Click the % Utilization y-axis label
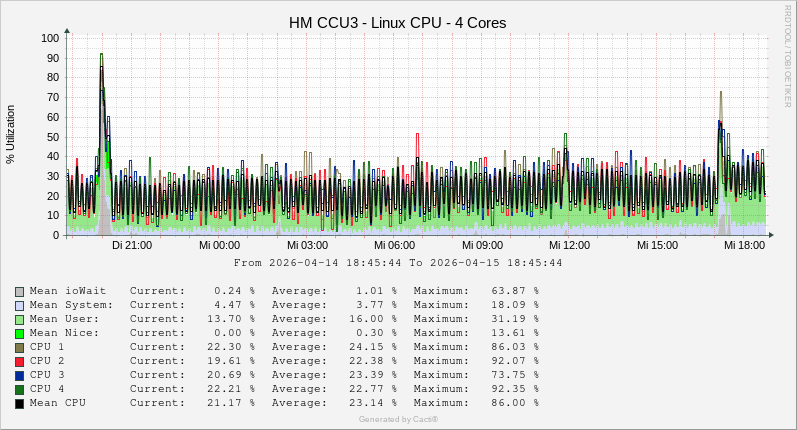 [x=11, y=134]
